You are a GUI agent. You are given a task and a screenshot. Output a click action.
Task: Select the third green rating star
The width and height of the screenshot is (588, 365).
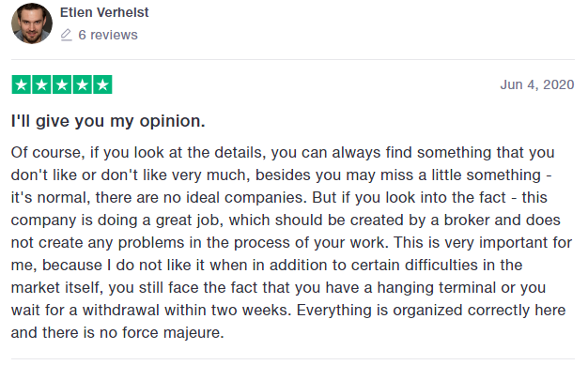click(x=62, y=84)
